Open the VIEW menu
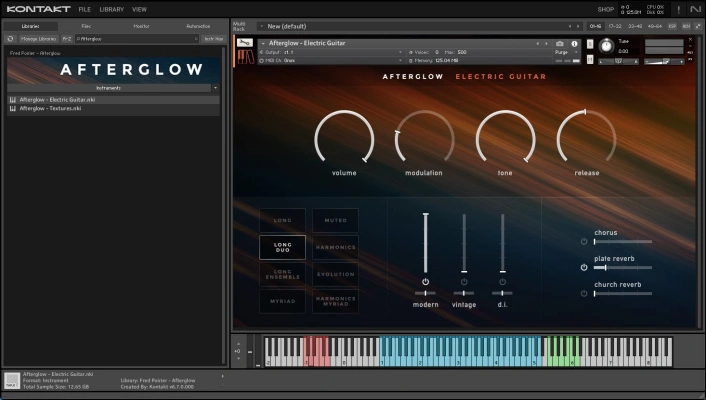This screenshot has height=400, width=706. [139, 9]
